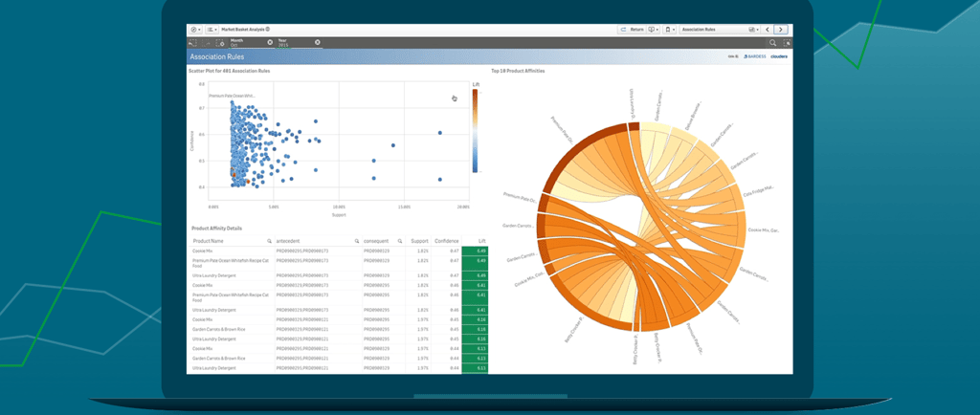
Task: Go to the previous sheet
Action: point(767,30)
